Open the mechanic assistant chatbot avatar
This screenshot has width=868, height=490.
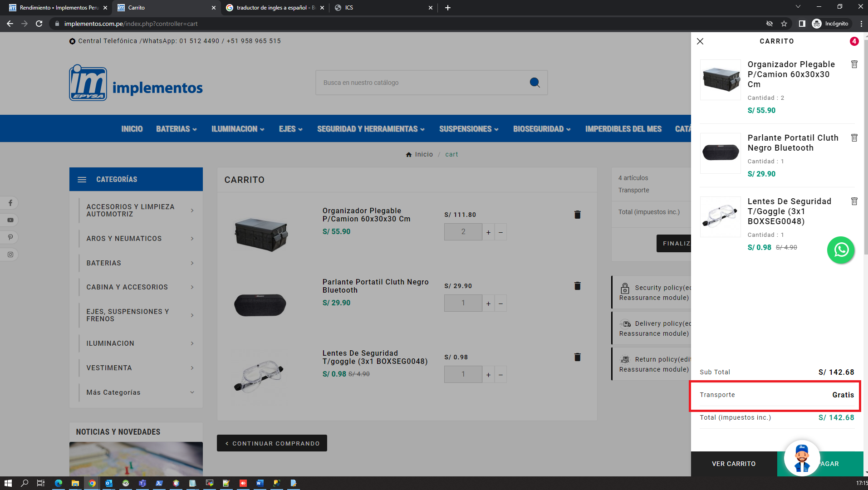802,458
